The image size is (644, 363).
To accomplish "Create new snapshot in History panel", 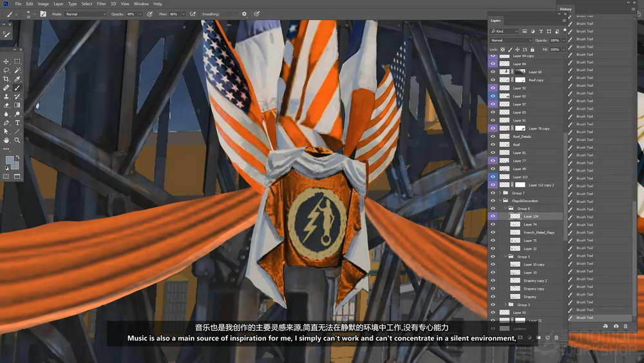I will pyautogui.click(x=616, y=326).
